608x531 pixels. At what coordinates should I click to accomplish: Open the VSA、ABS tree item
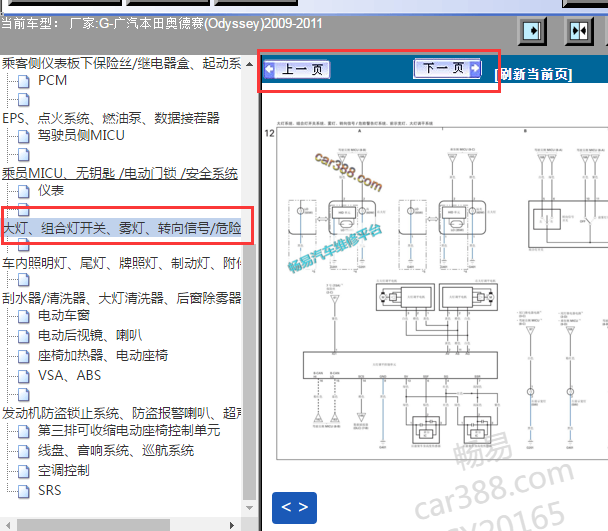pos(69,375)
